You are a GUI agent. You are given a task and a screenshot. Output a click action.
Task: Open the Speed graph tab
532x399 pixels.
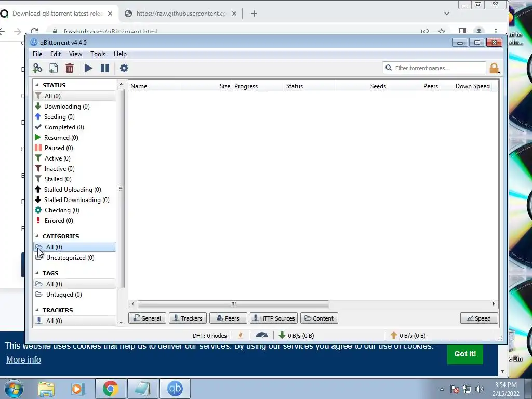(479, 318)
